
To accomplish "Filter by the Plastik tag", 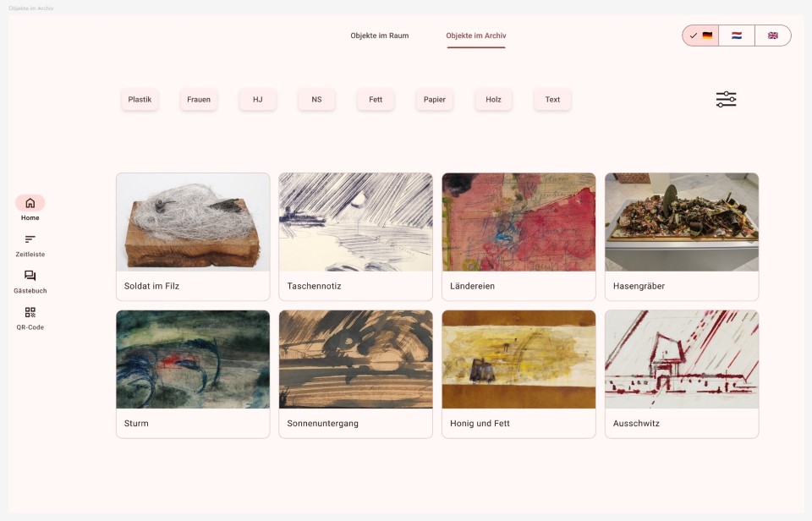I will pyautogui.click(x=140, y=100).
